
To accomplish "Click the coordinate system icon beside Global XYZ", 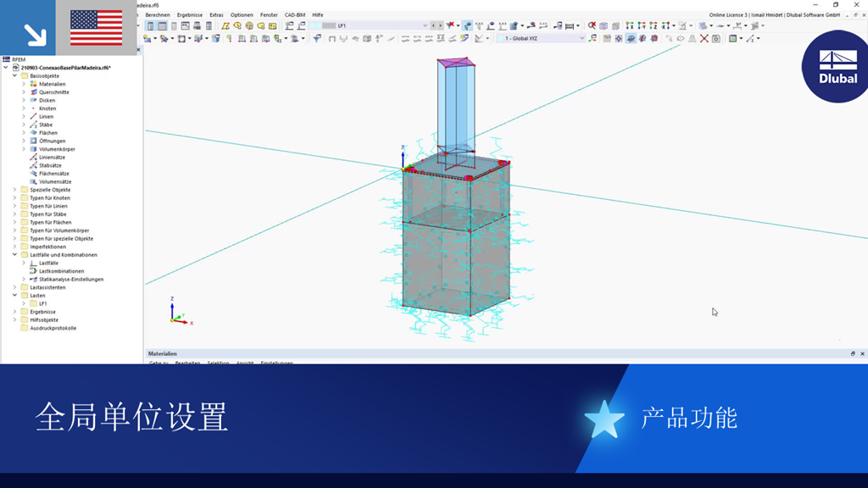I will point(593,38).
